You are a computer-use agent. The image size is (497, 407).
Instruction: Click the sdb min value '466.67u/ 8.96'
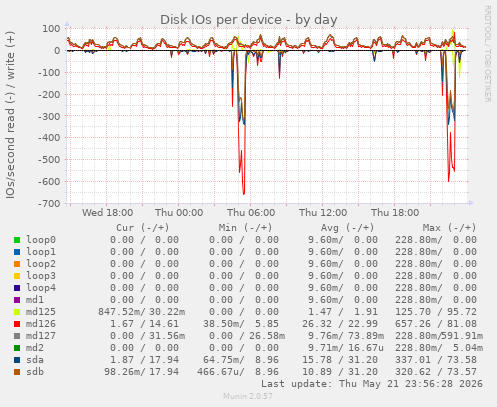coord(238,372)
